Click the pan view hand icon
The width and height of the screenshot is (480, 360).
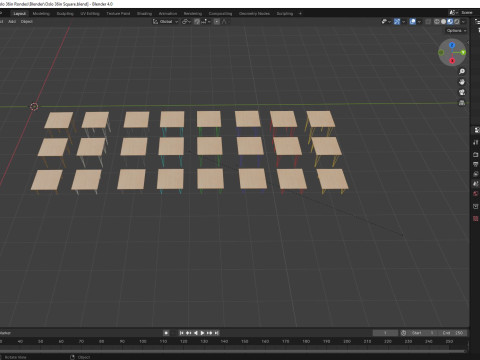(462, 82)
